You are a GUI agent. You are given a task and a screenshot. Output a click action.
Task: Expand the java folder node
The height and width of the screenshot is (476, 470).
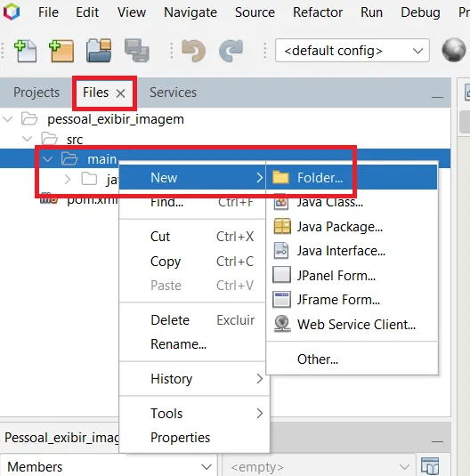68,180
